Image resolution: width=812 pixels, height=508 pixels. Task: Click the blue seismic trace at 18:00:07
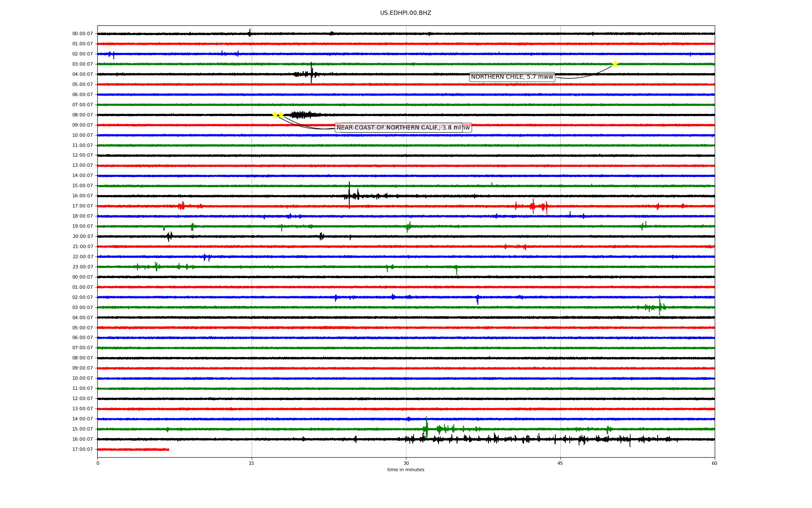point(406,216)
